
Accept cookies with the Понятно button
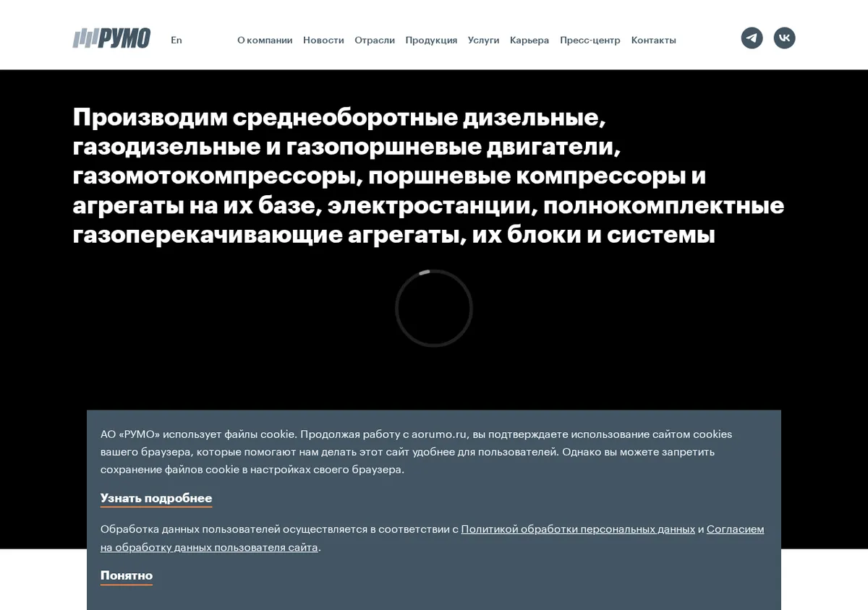click(x=127, y=576)
